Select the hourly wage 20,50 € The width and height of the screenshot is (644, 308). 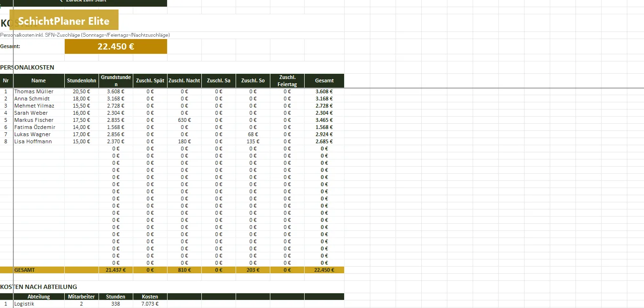(81, 91)
